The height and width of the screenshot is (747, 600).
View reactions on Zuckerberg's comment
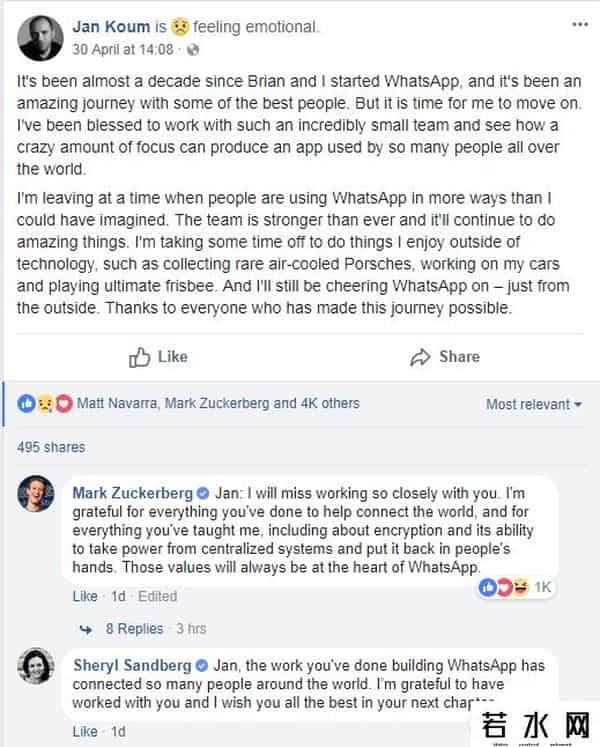click(x=516, y=587)
